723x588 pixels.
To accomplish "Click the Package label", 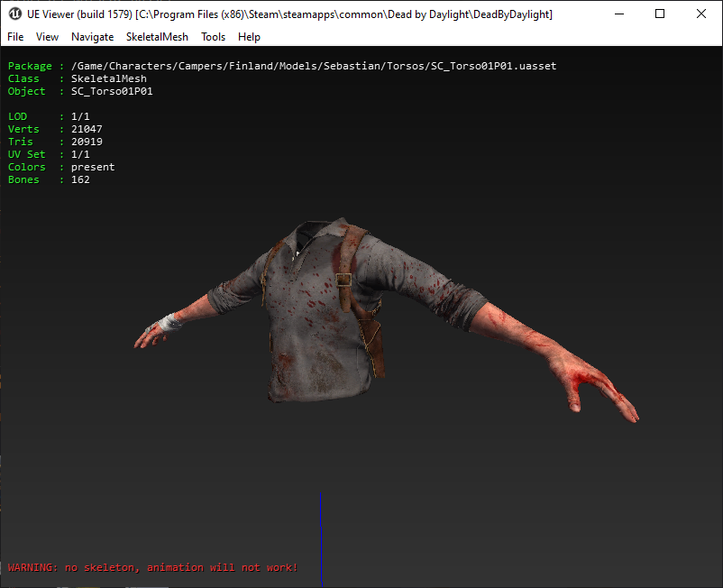I will [30, 66].
